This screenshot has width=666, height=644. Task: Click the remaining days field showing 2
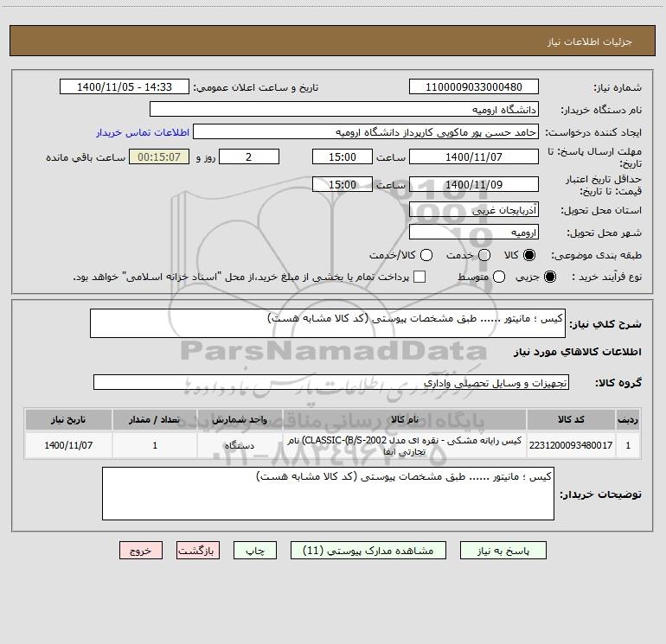click(249, 156)
